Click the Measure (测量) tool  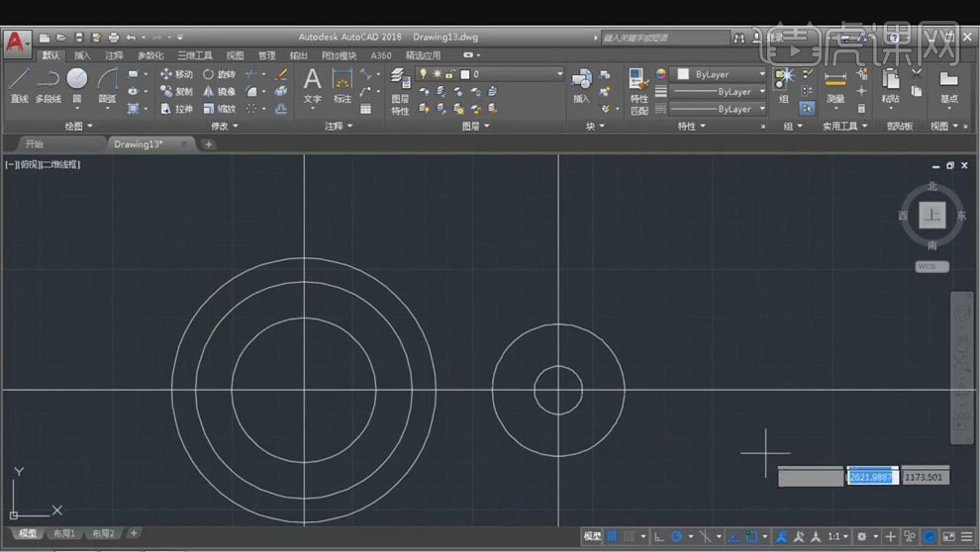(x=835, y=85)
